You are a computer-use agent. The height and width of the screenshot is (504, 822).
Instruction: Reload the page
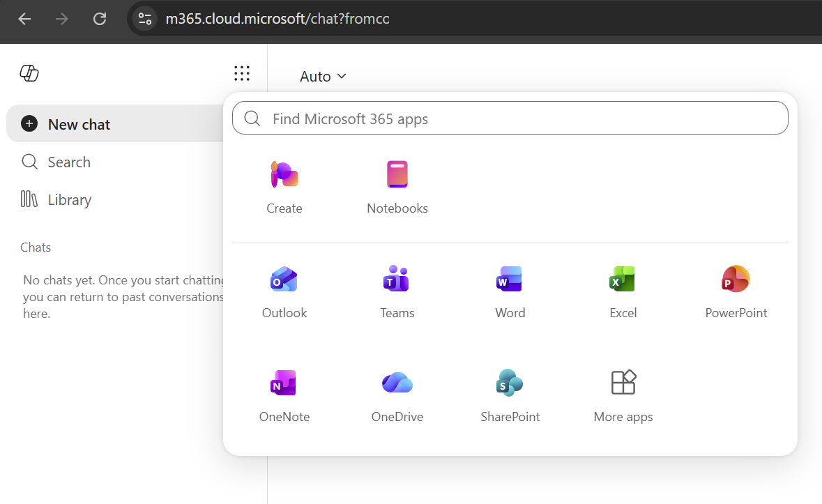tap(100, 20)
